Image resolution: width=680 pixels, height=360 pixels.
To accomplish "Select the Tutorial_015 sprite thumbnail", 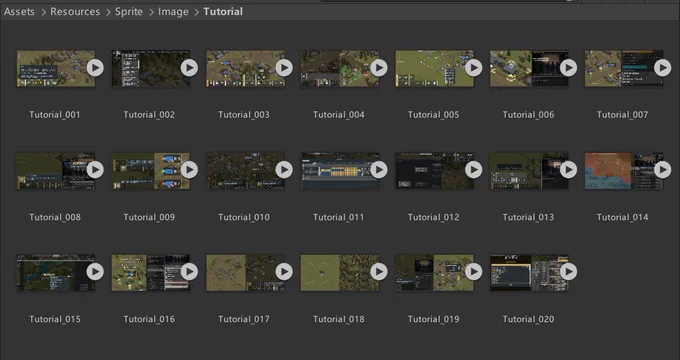I will pyautogui.click(x=56, y=272).
